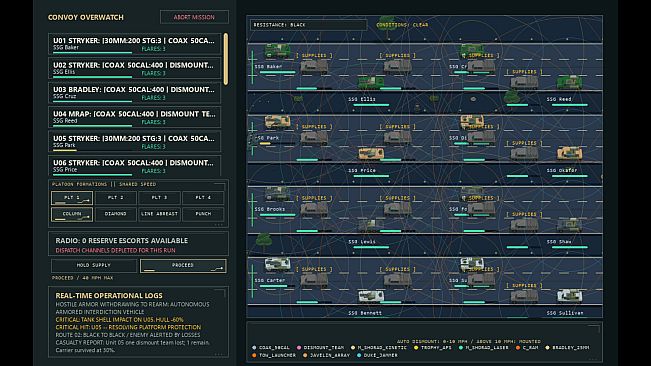Select platoon PLT 3
Image resolution: width=651 pixels, height=366 pixels.
pos(159,198)
